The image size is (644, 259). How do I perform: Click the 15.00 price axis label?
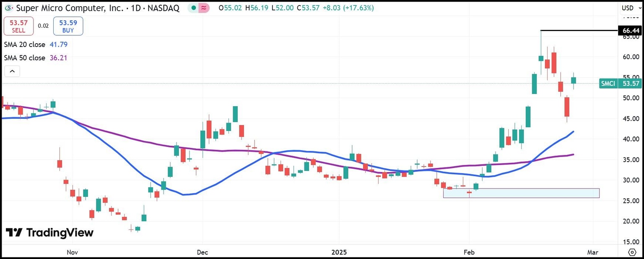click(x=630, y=242)
